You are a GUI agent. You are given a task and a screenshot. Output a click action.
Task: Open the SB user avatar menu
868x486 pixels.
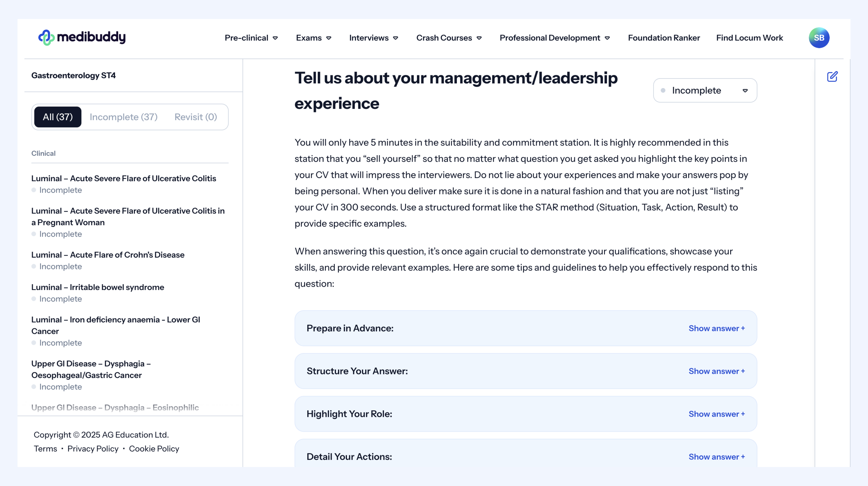pyautogui.click(x=819, y=38)
